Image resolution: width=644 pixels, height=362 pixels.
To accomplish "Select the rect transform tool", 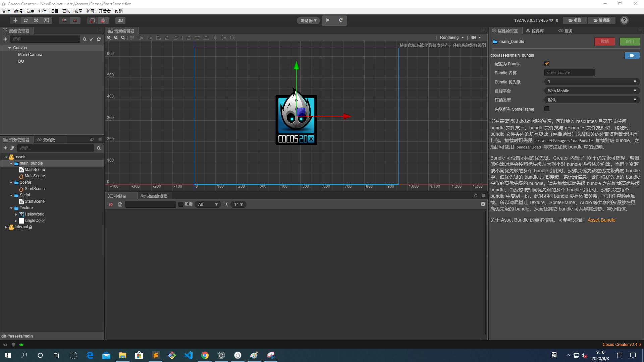I will pyautogui.click(x=47, y=20).
